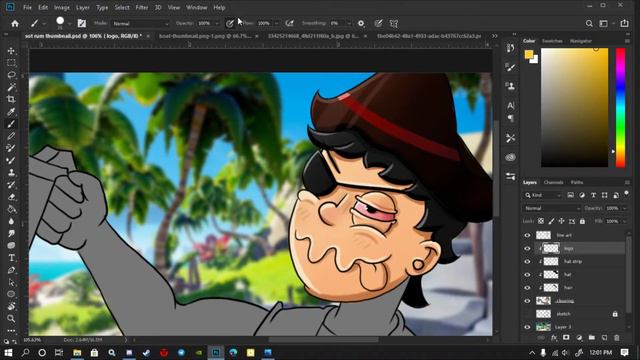Open smoothing options gear icon
640x360 pixels.
(361, 24)
